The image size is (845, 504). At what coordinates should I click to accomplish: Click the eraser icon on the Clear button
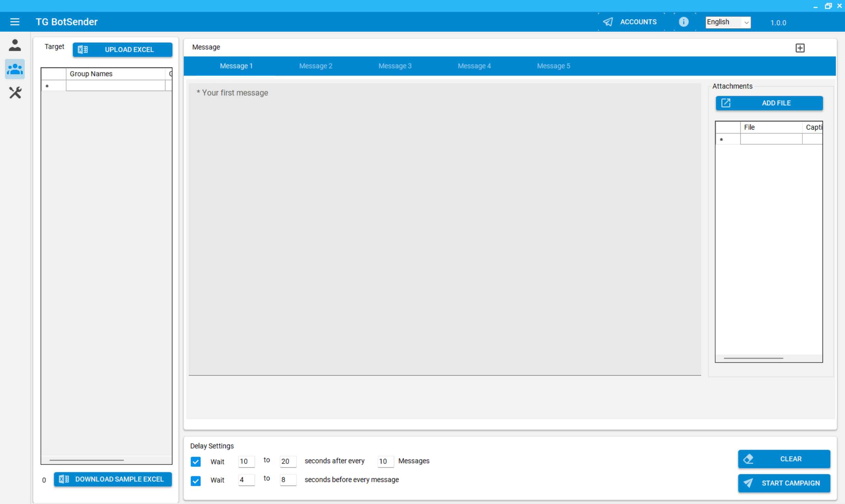pos(749,459)
